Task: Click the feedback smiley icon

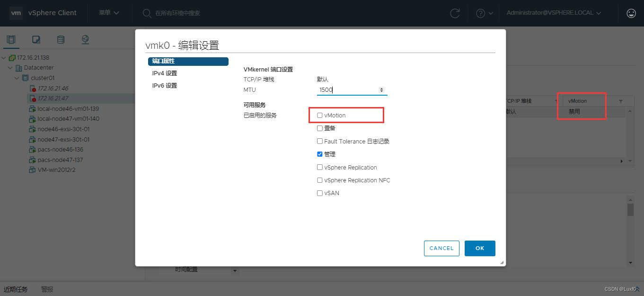Action: point(631,13)
